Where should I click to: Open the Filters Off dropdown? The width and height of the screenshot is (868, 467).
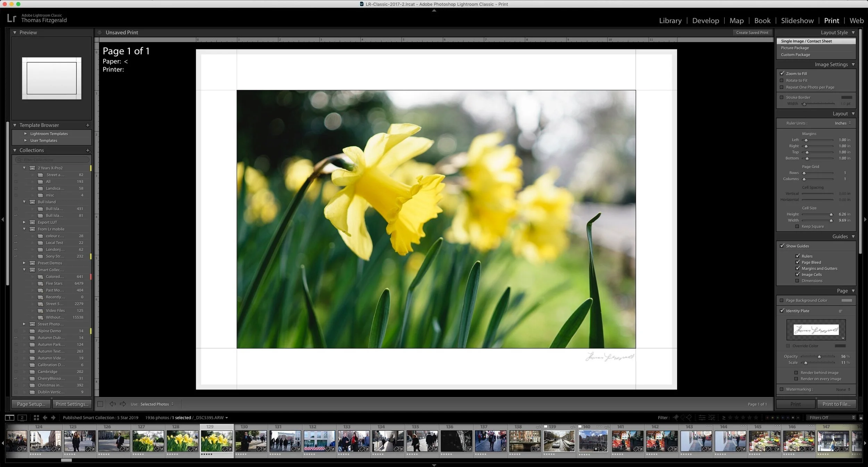(832, 418)
